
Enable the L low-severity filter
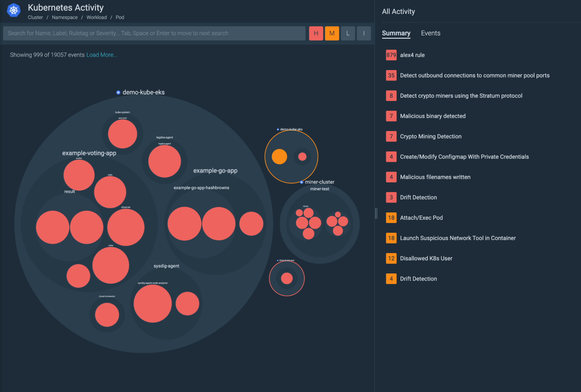(348, 33)
